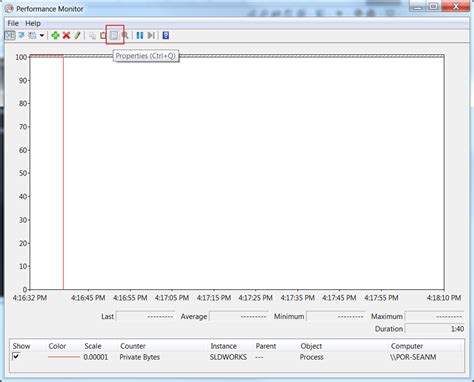This screenshot has width=474, height=382.
Task: Toggle the Highlight pencil tool
Action: tap(77, 35)
